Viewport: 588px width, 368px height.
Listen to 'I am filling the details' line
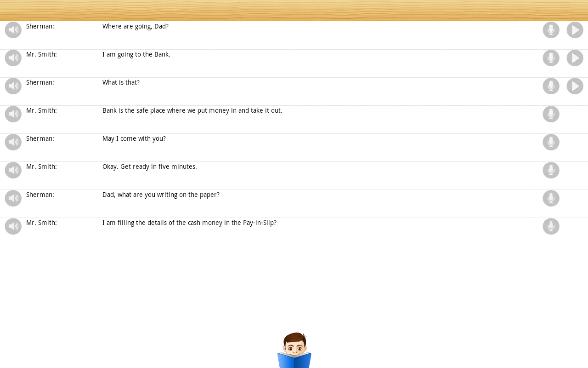tap(13, 226)
